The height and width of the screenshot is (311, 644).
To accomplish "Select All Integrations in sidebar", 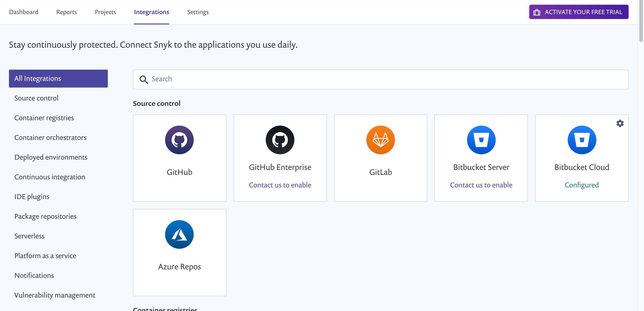I will tap(58, 79).
